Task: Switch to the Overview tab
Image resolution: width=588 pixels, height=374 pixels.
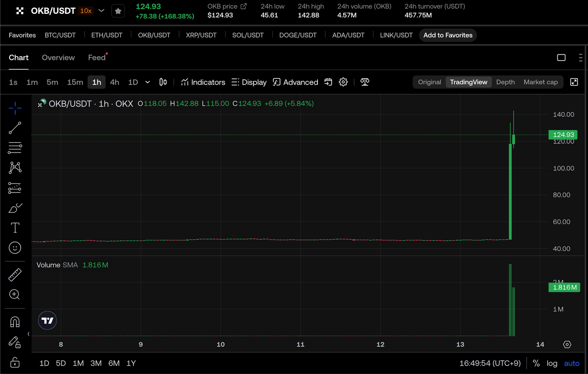Action: click(x=58, y=57)
